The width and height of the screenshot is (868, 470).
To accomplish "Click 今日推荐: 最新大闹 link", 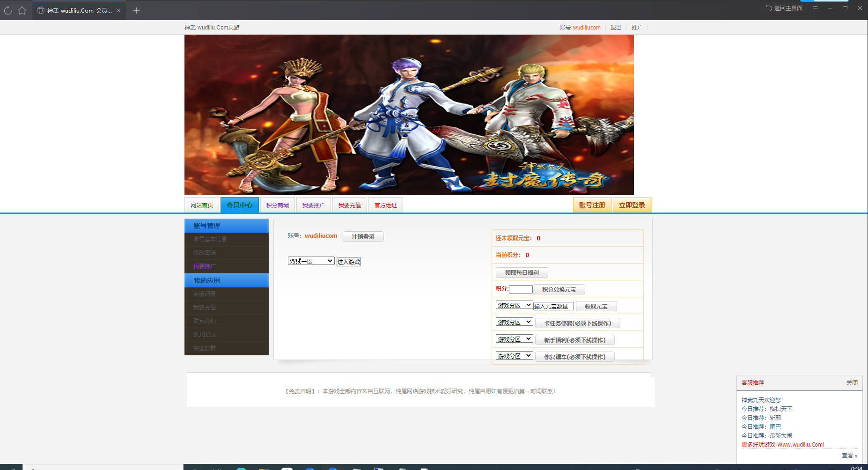I will click(767, 436).
